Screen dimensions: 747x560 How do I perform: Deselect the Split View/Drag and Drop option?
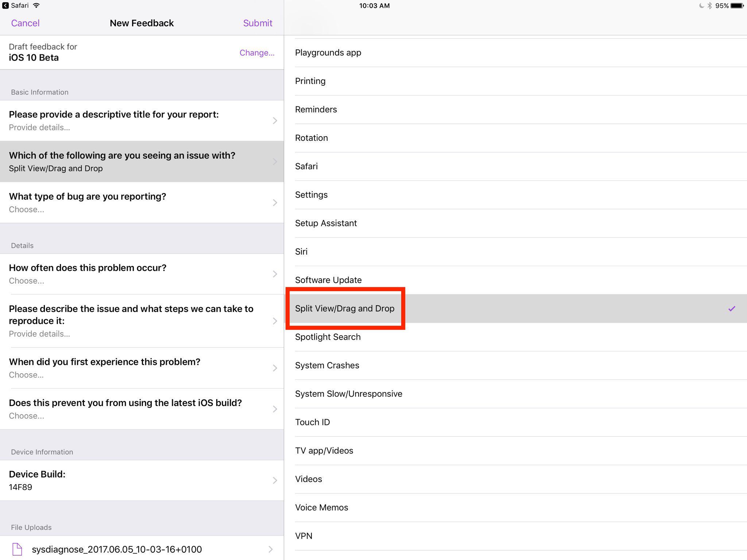[x=344, y=308]
